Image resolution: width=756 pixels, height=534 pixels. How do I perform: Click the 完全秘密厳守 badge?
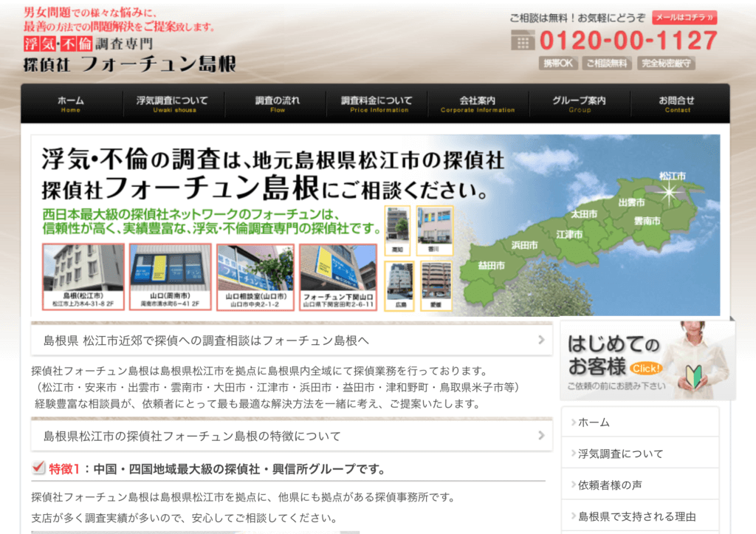tap(666, 64)
